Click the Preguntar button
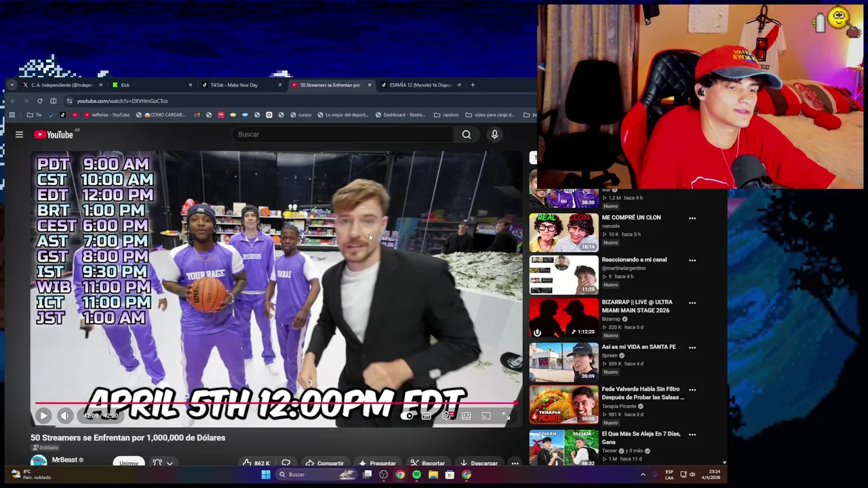 377,463
